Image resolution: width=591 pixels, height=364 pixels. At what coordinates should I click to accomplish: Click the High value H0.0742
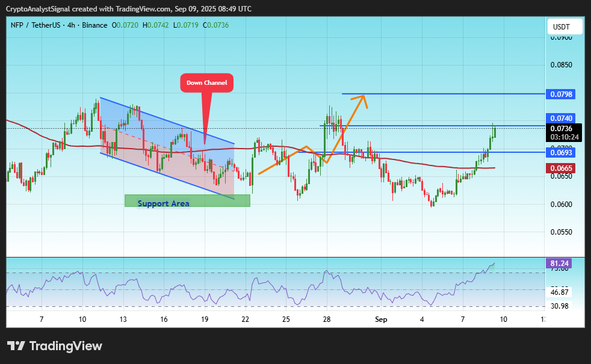point(156,25)
